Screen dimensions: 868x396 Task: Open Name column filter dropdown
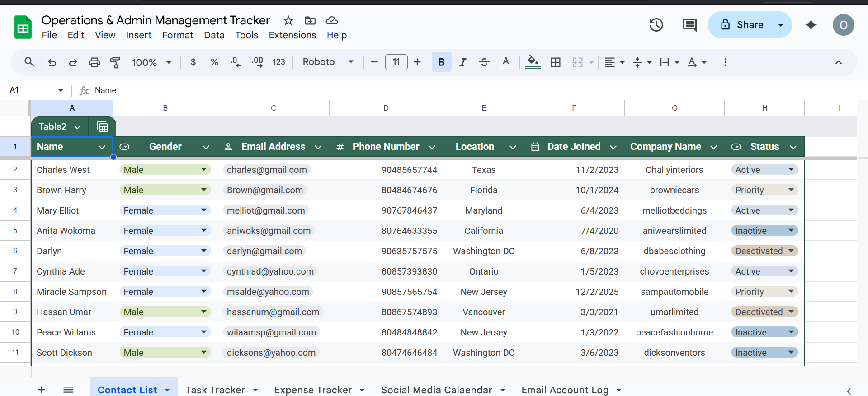pos(102,147)
